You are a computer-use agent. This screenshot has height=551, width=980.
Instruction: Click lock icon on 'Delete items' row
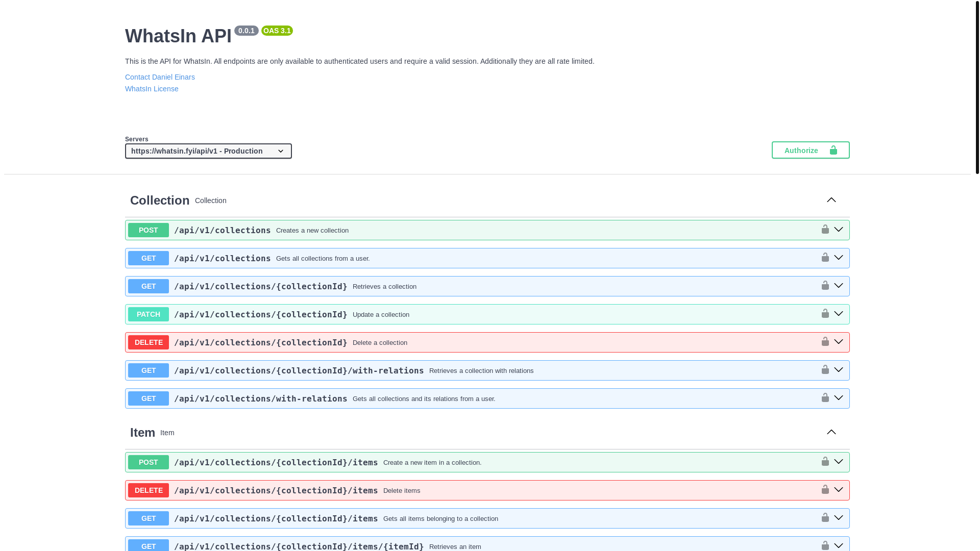tap(825, 490)
